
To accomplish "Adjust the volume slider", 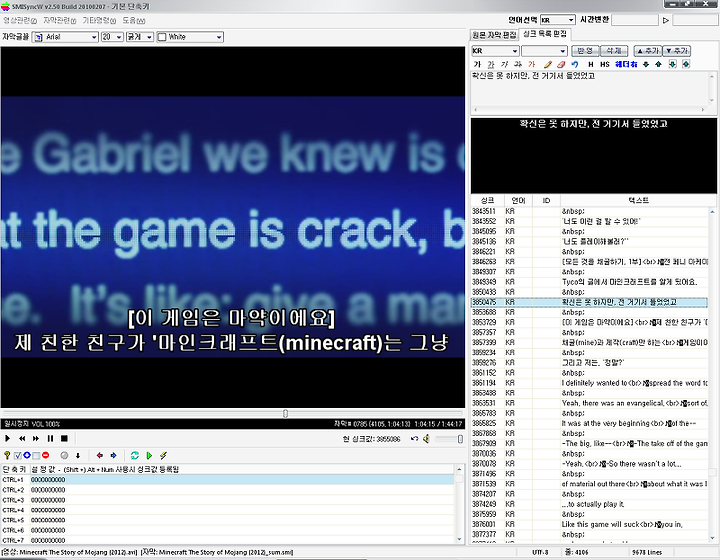I will pyautogui.click(x=449, y=439).
